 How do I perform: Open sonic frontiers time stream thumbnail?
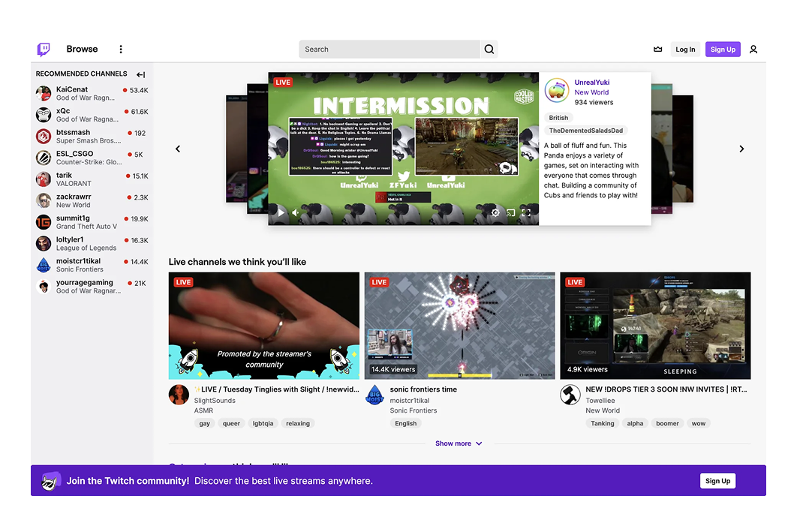[459, 326]
